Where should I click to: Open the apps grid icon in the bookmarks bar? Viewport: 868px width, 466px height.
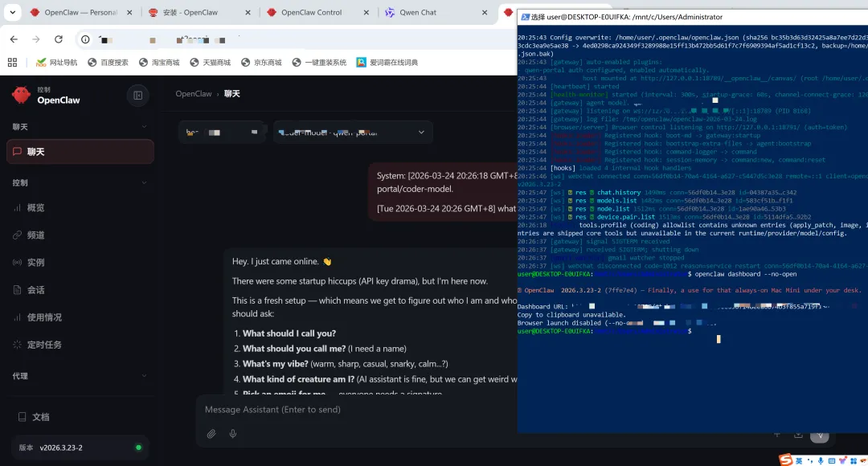click(x=12, y=63)
